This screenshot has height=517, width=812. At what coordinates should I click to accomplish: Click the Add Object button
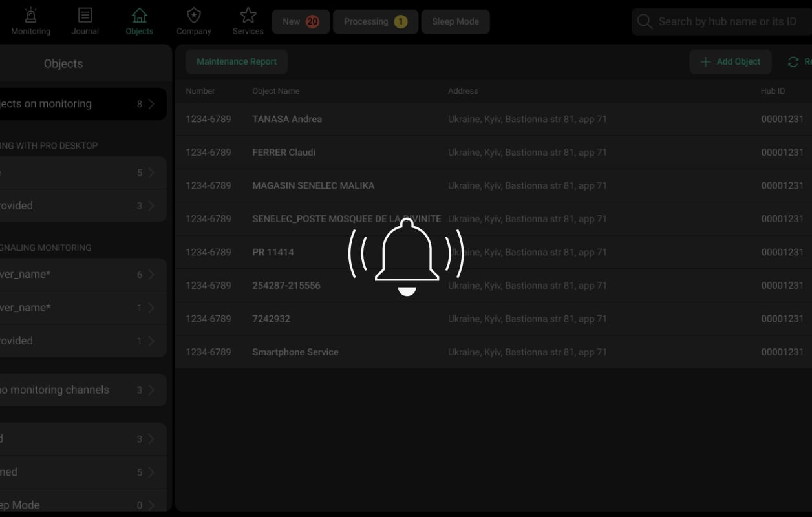click(730, 62)
